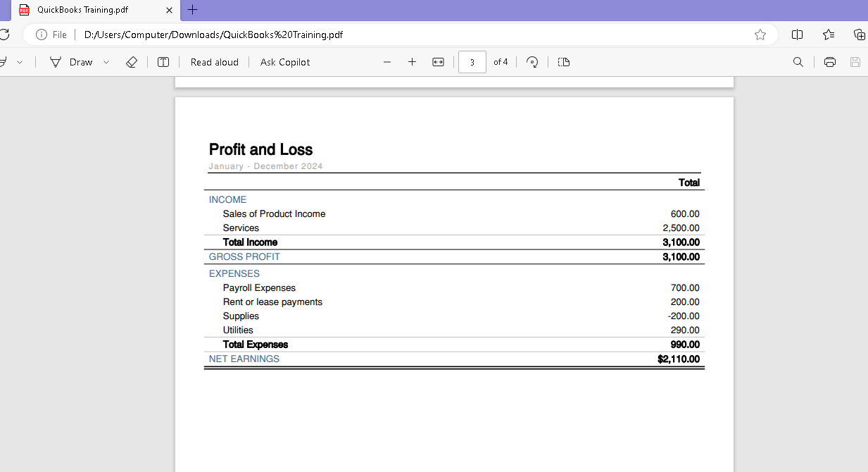Click the Utilities row label
The image size is (868, 472).
click(x=238, y=330)
